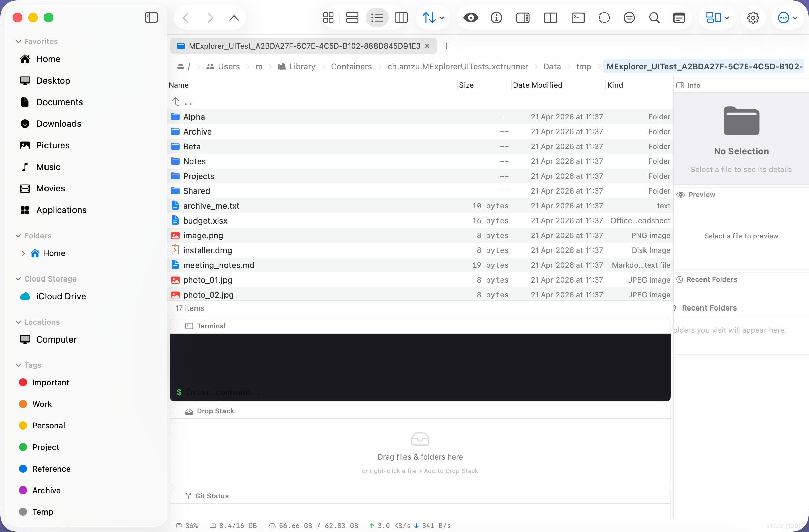Viewport: 809px width, 532px height.
Task: Collapse the Favorites sidebar section
Action: coord(18,41)
